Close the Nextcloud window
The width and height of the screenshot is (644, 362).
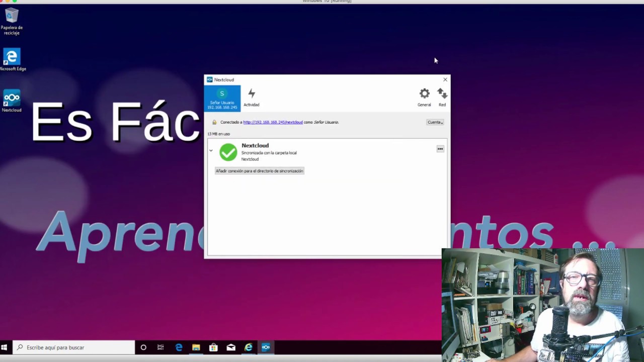[x=445, y=79]
